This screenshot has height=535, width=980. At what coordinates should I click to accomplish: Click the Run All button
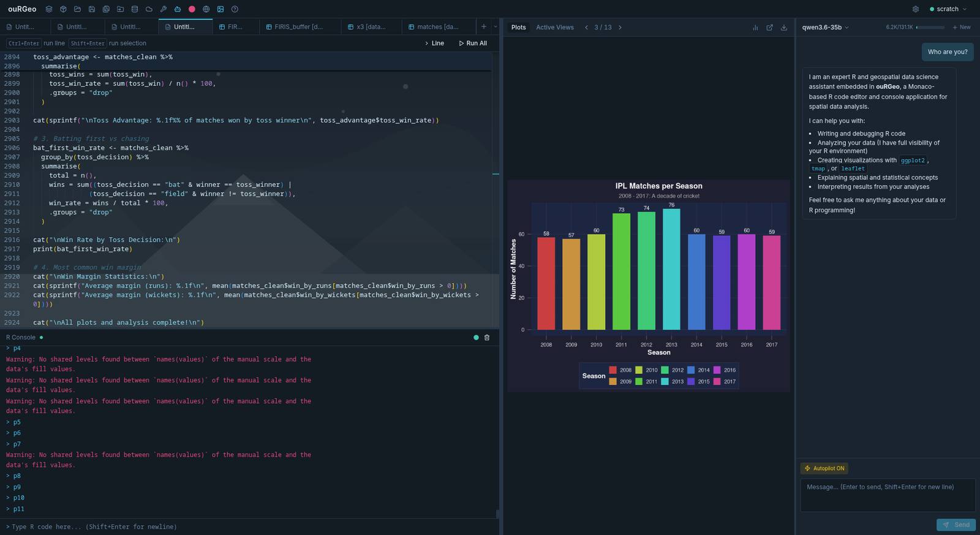pos(473,44)
